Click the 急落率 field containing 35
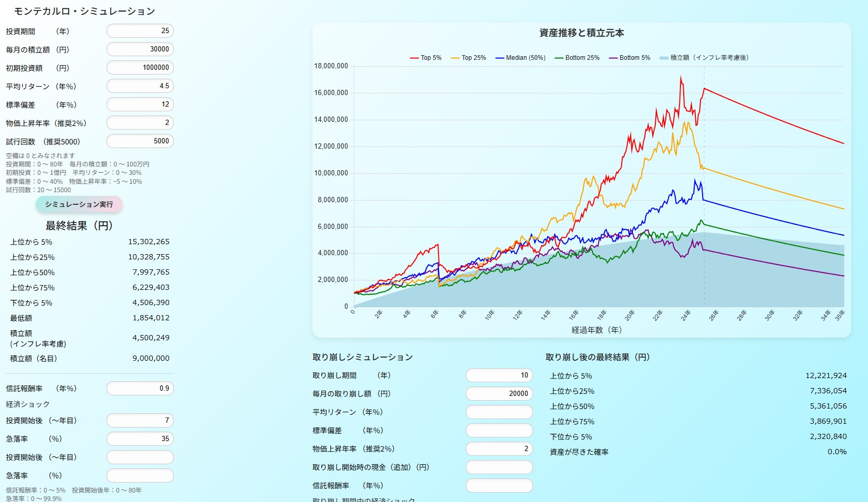 pyautogui.click(x=140, y=439)
